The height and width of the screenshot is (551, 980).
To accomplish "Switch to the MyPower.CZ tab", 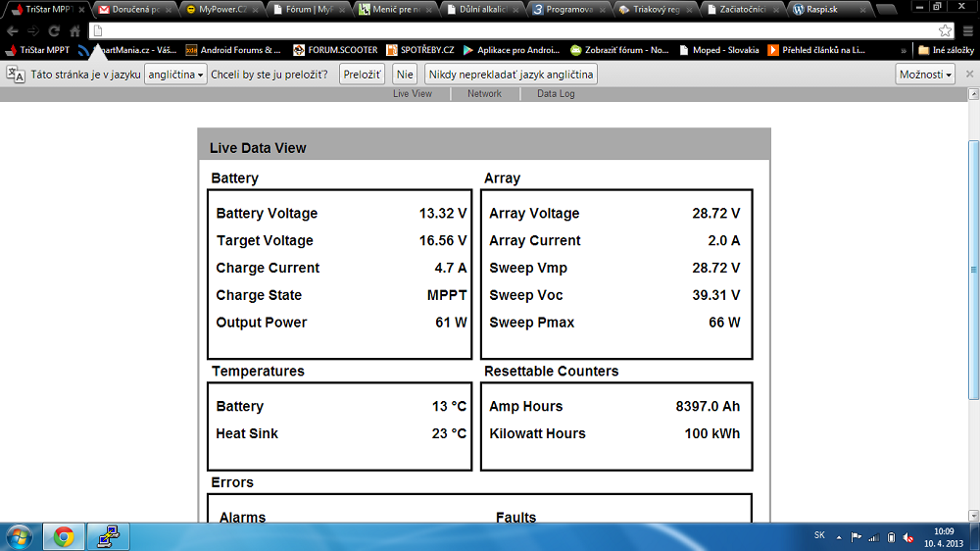I will click(222, 10).
